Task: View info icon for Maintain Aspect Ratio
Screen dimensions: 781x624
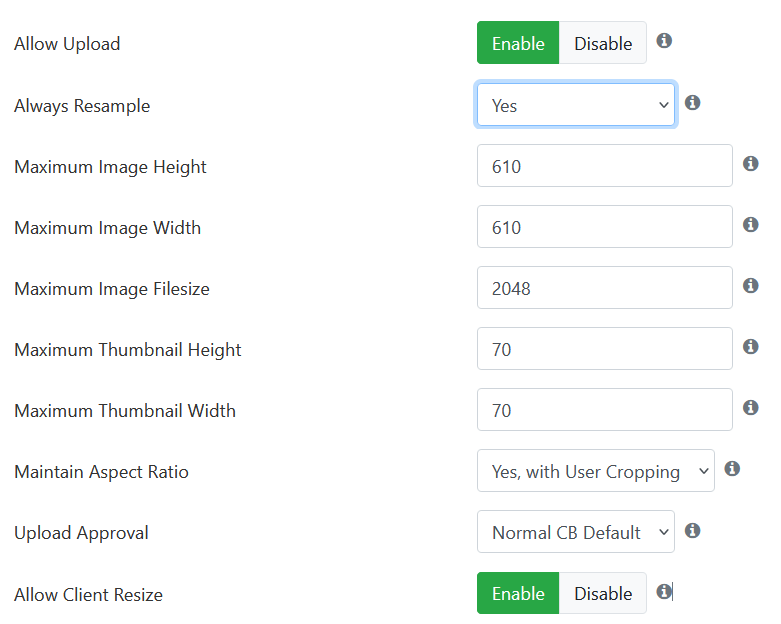Action: tap(732, 469)
